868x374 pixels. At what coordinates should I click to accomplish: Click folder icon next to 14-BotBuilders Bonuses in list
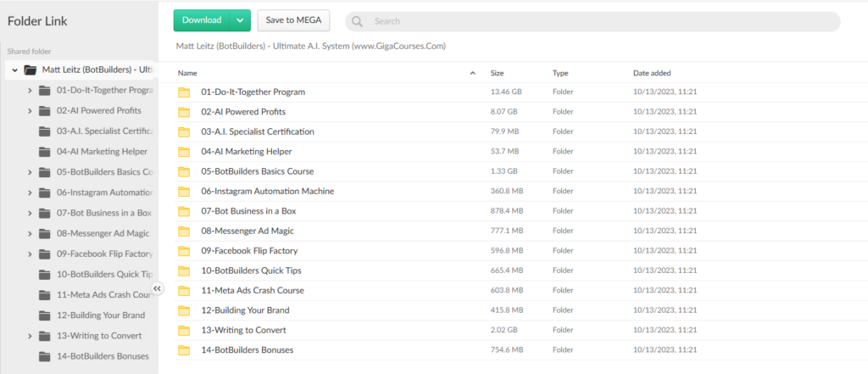pos(184,350)
